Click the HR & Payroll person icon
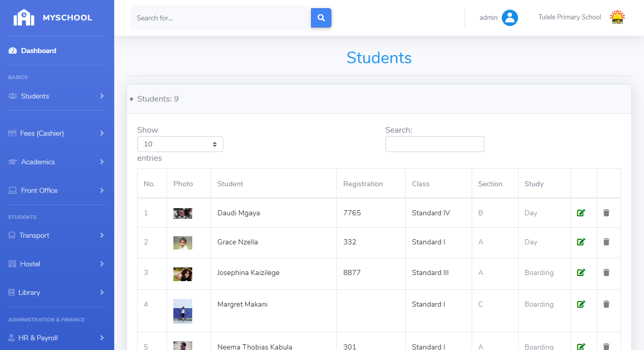This screenshot has height=350, width=644. [11, 338]
